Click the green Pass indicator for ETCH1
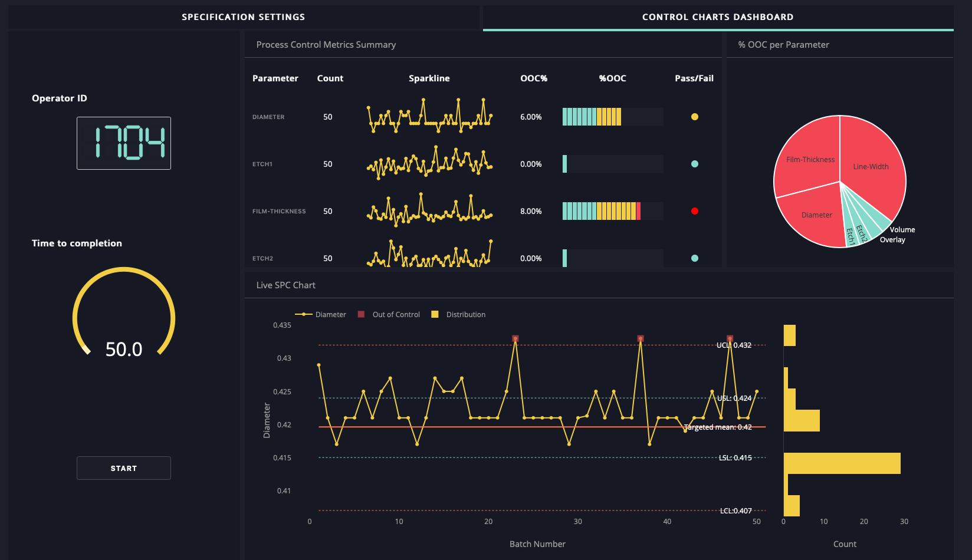972x560 pixels. click(x=694, y=164)
